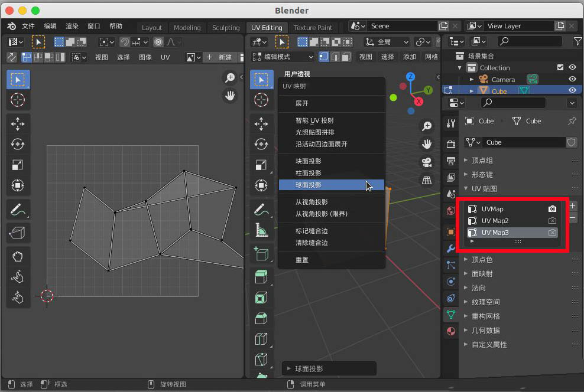Select the Transform tool in UV editor toolbar
The height and width of the screenshot is (392, 584).
click(18, 185)
